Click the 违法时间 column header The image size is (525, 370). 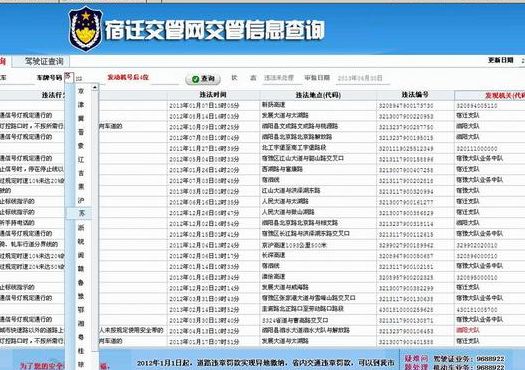[x=213, y=95]
